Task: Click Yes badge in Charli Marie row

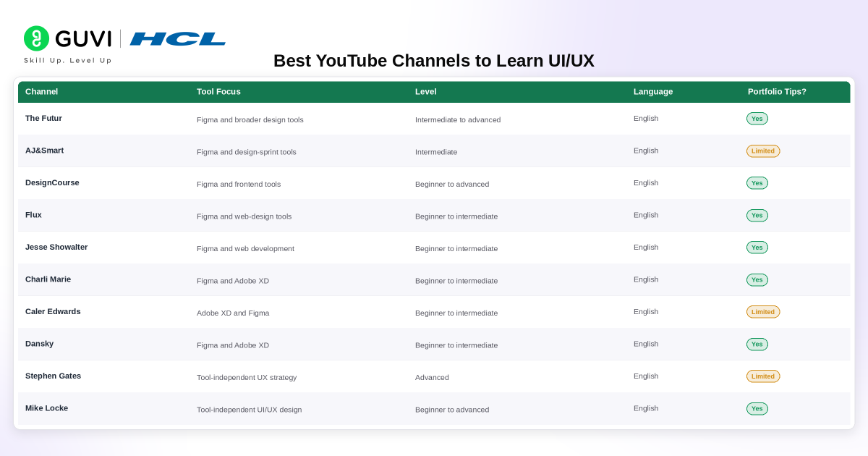Action: [x=757, y=279]
